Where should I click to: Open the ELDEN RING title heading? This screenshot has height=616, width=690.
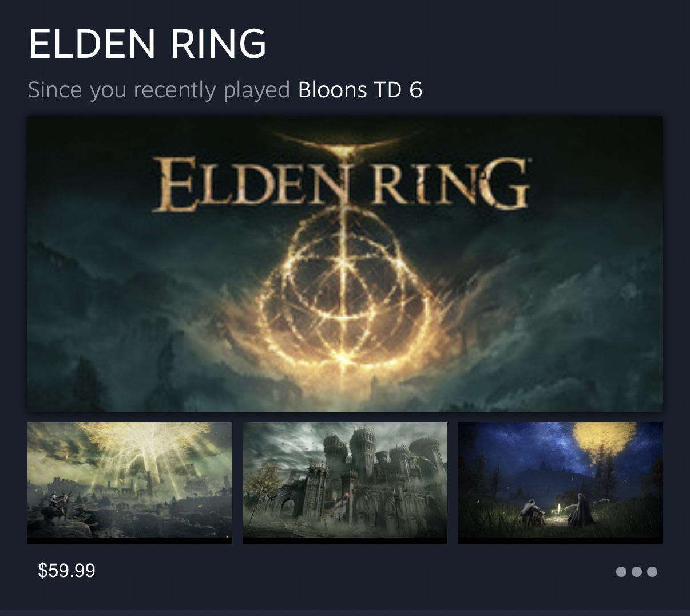pyautogui.click(x=148, y=44)
